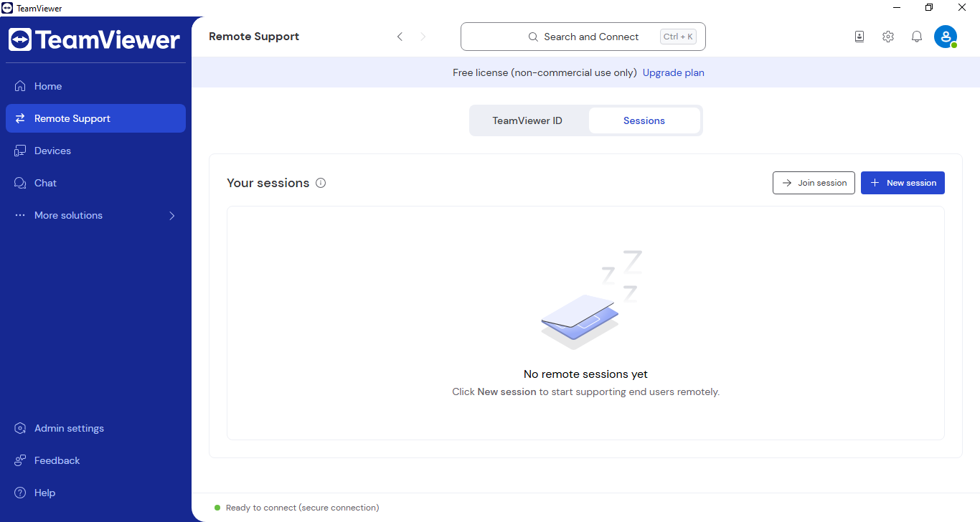This screenshot has height=522, width=980.
Task: Navigate back with the left arrow
Action: (400, 37)
